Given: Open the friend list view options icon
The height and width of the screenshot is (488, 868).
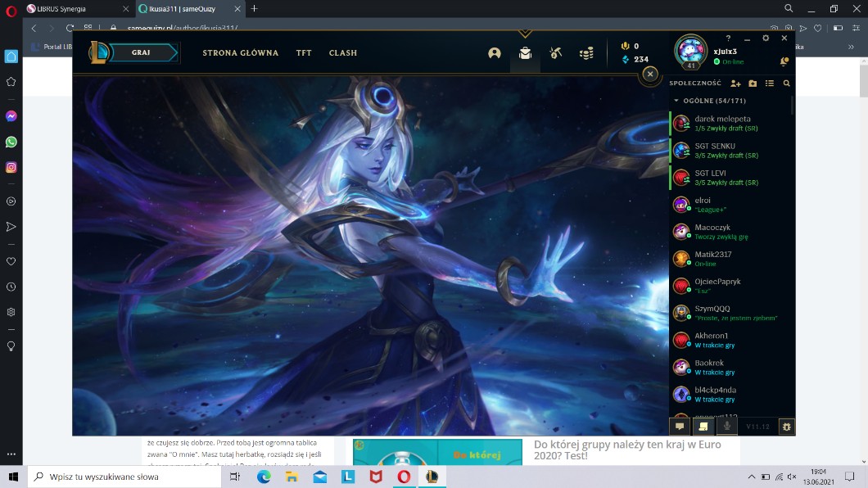Looking at the screenshot, I should pyautogui.click(x=770, y=84).
